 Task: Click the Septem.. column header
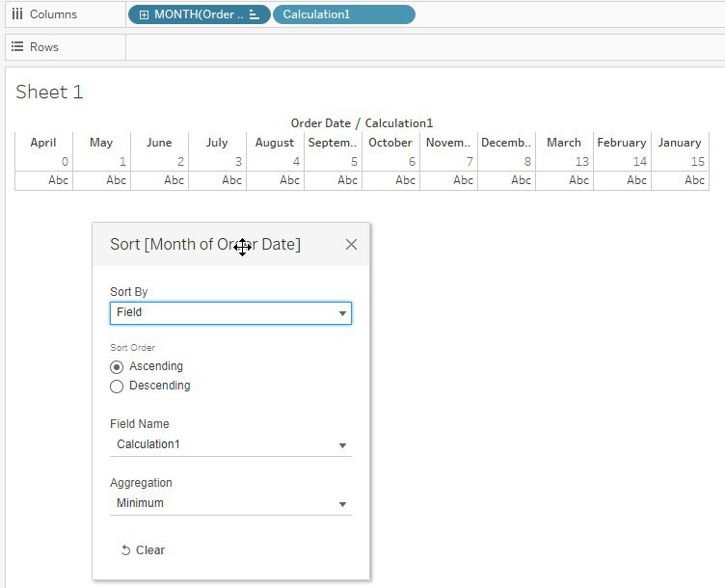tap(333, 143)
